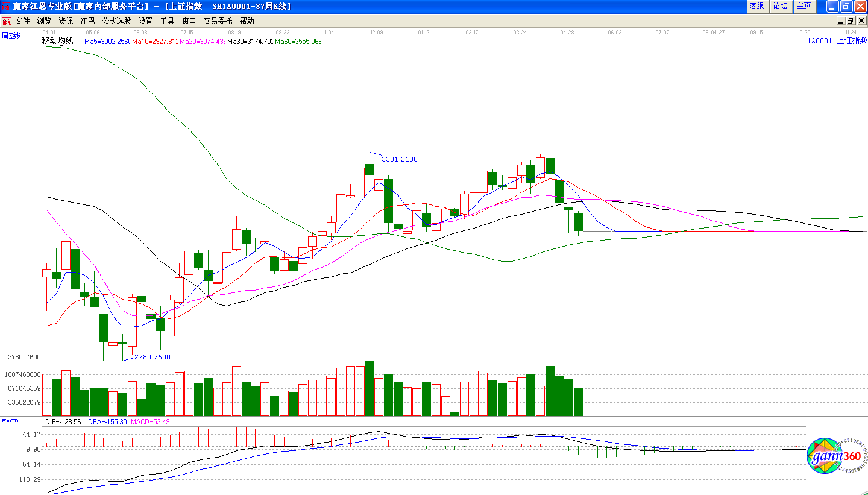Click the Ma60=3555.066 value
This screenshot has height=495, width=868.
coord(298,42)
